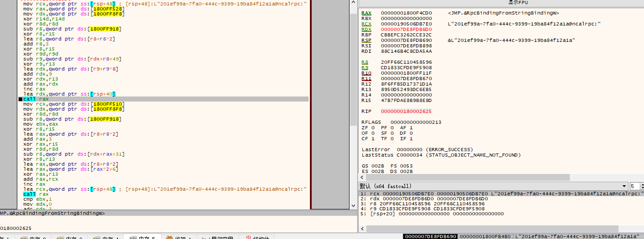Viewport: 644px width, 239px height.
Task: Select the R14 register zero value
Action: (x=406, y=95)
